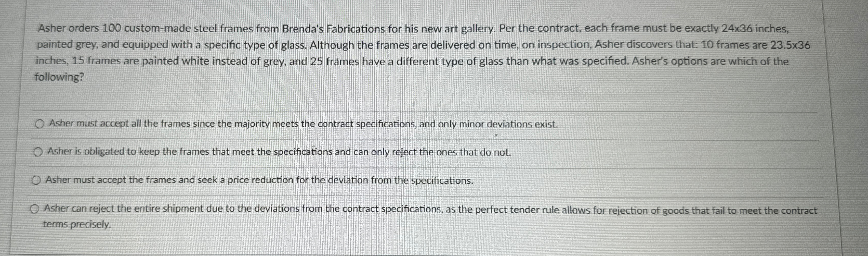Choose the radio button beside the second option
868x256 pixels.
38,152
